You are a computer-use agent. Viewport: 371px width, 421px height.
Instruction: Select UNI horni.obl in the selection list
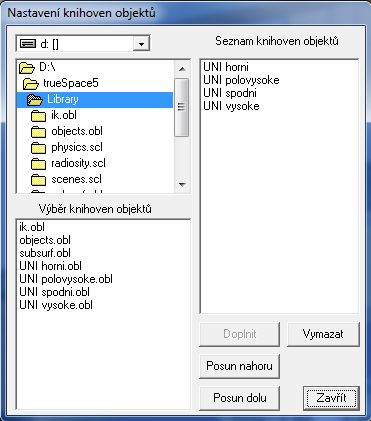click(x=50, y=266)
